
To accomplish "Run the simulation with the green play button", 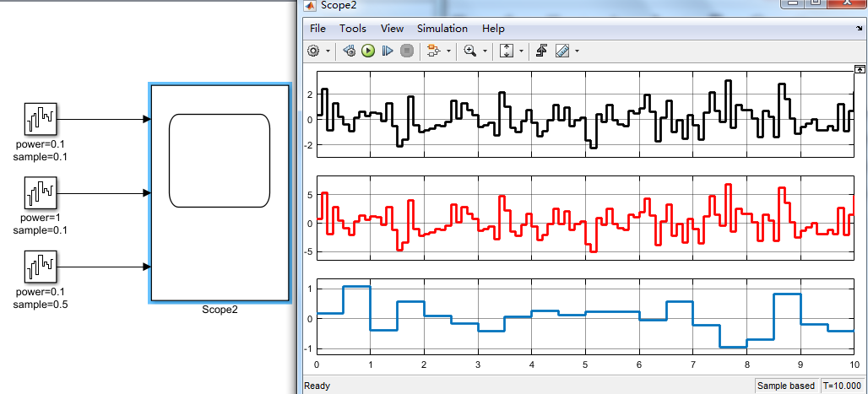I will pos(368,51).
